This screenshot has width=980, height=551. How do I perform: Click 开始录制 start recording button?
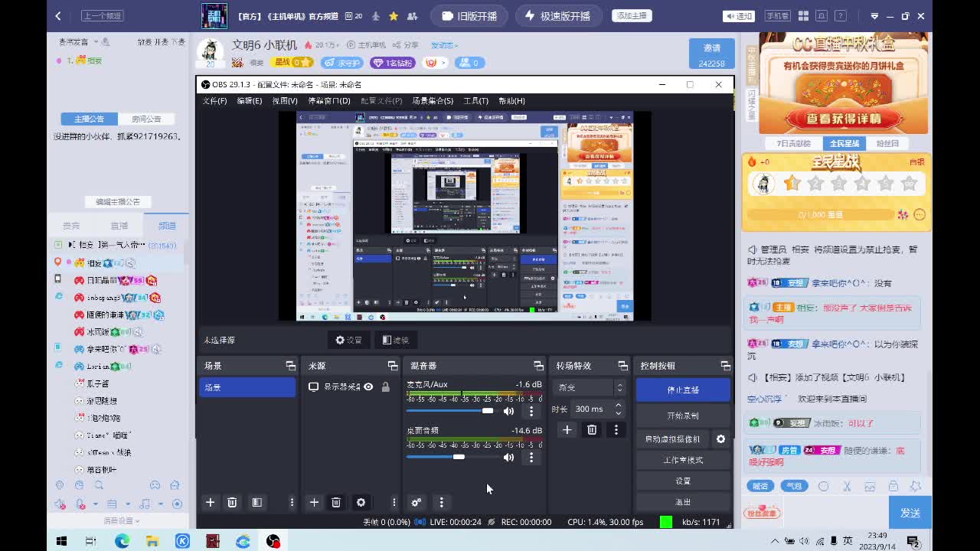(683, 416)
